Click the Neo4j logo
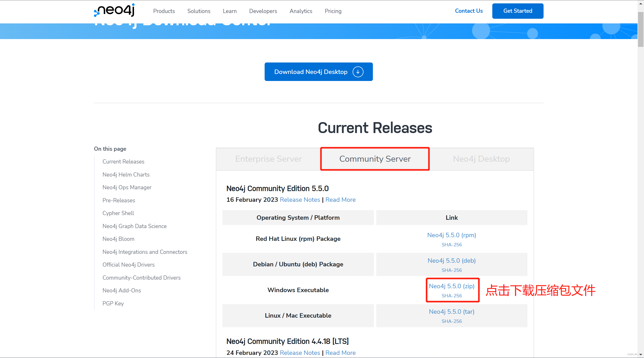Image resolution: width=644 pixels, height=358 pixels. [114, 11]
